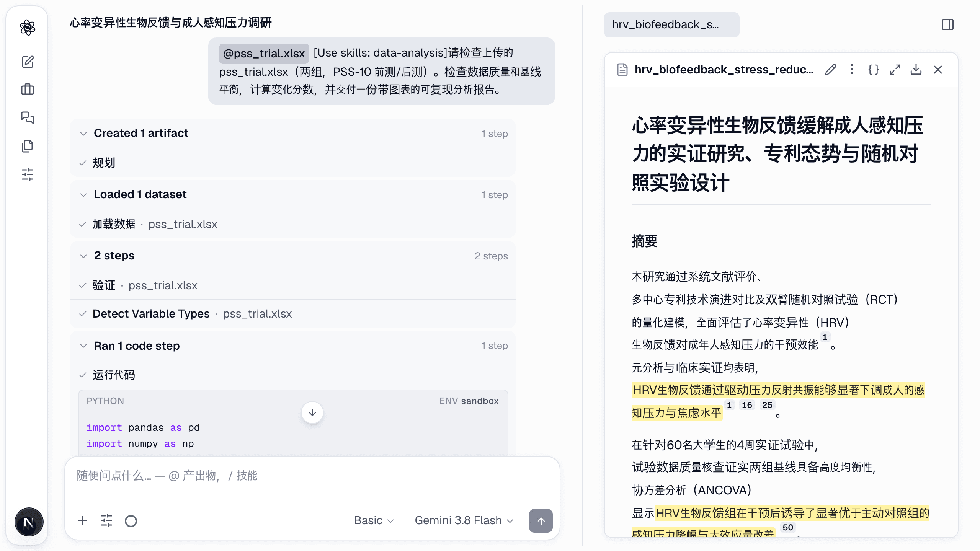Click the chat message input field
This screenshot has width=980, height=551.
[x=312, y=476]
